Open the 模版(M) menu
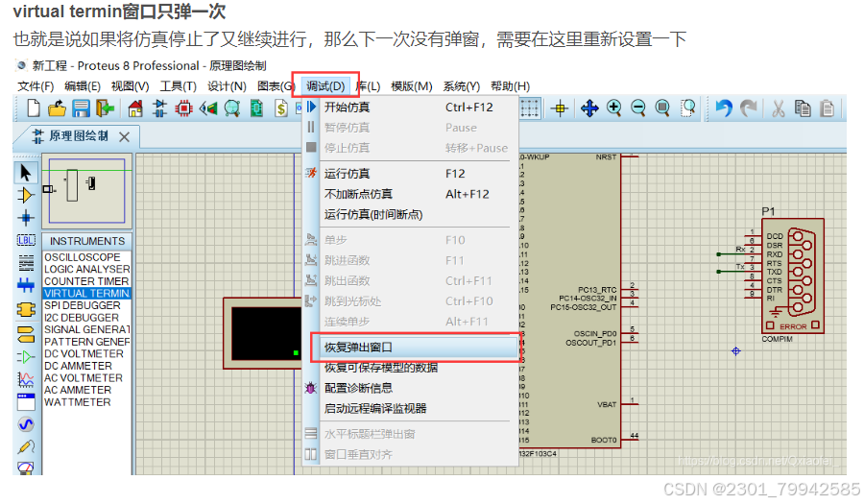Viewport: 864px width, 504px height. (411, 86)
